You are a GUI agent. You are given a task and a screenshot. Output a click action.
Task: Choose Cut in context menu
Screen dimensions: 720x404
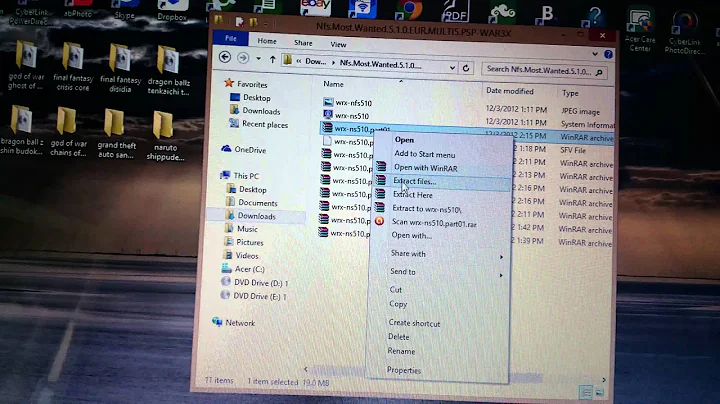point(395,290)
